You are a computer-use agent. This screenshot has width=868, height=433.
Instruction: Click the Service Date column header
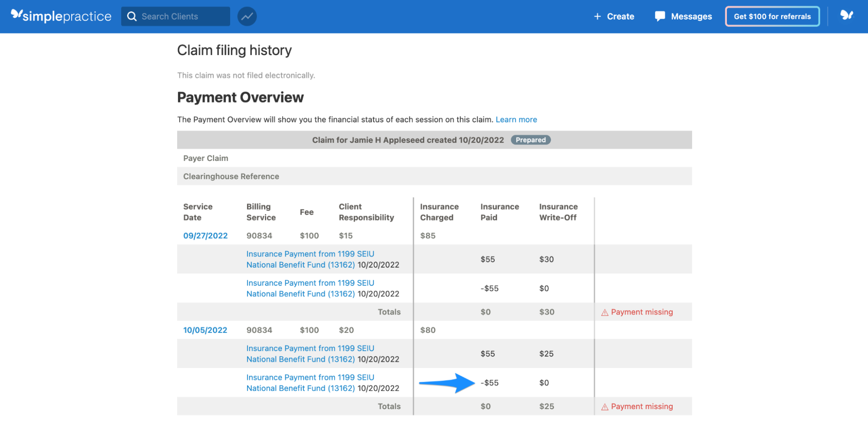click(198, 212)
